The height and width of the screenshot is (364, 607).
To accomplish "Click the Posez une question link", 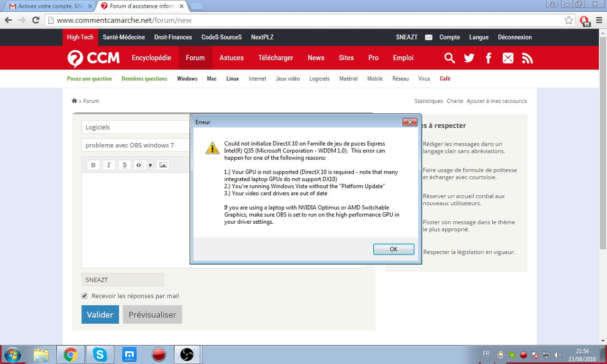I will point(90,79).
